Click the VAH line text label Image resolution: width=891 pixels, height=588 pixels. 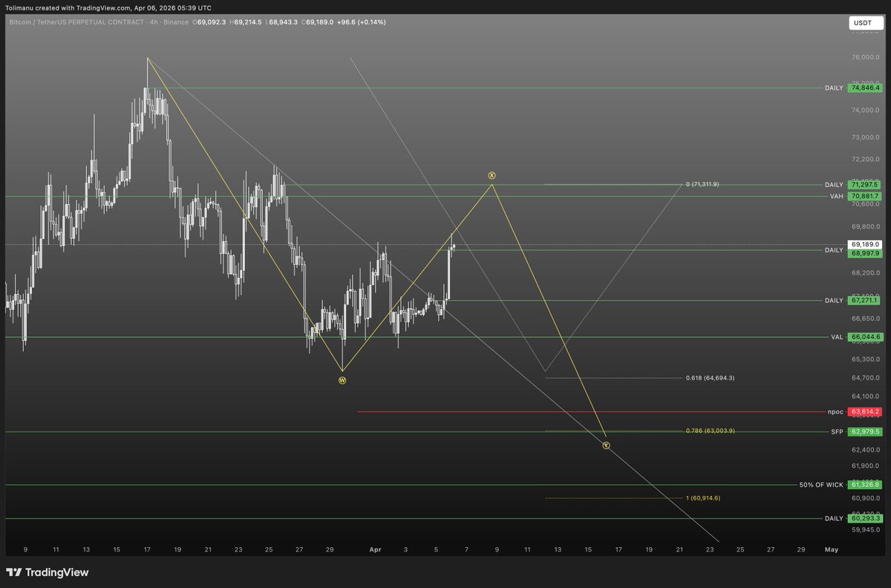click(x=837, y=196)
